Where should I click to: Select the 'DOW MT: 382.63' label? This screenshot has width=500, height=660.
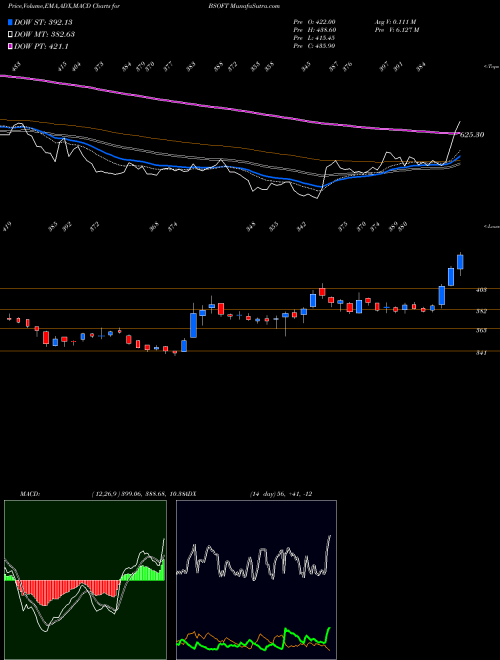point(45,35)
